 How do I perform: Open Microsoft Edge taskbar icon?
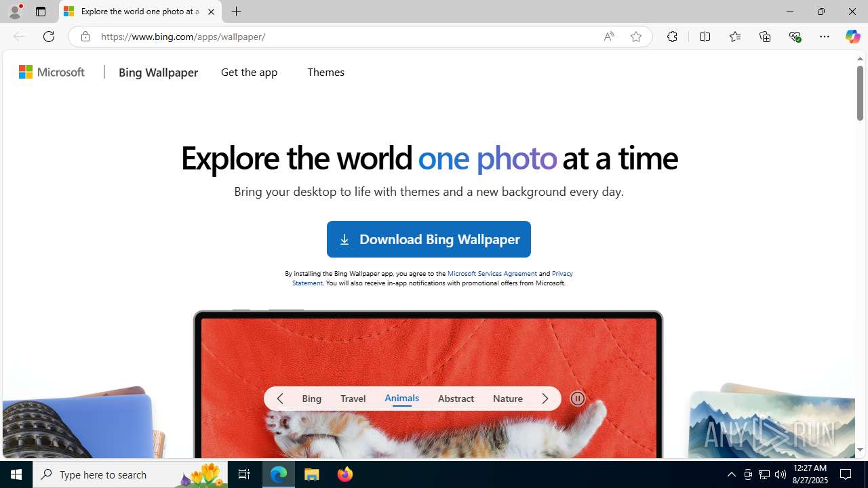(279, 474)
